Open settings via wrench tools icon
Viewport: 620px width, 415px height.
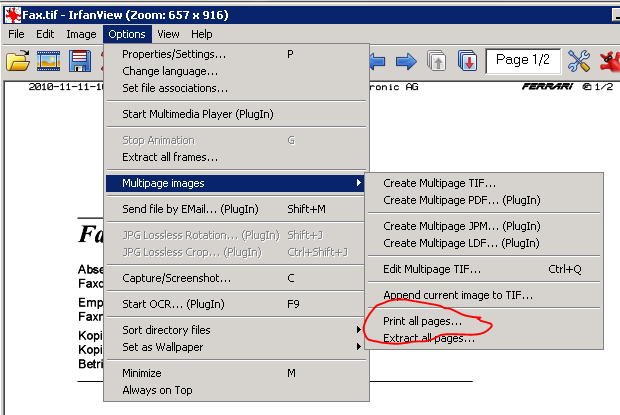point(579,62)
